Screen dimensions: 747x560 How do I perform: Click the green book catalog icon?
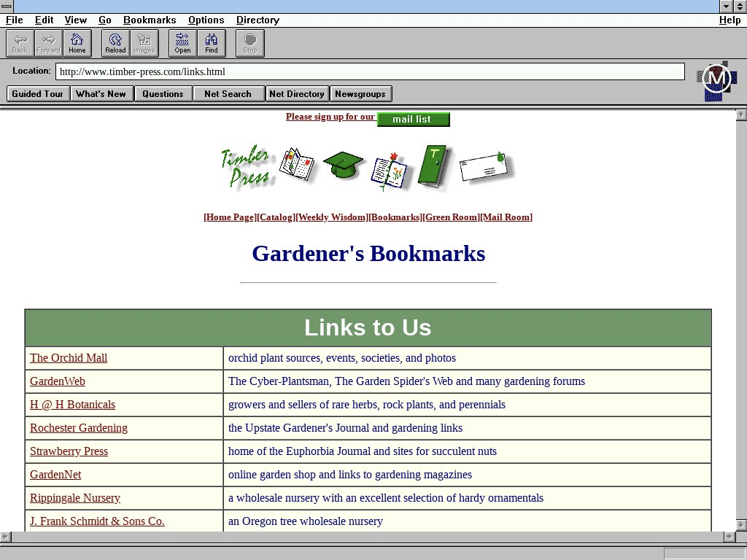(x=435, y=166)
